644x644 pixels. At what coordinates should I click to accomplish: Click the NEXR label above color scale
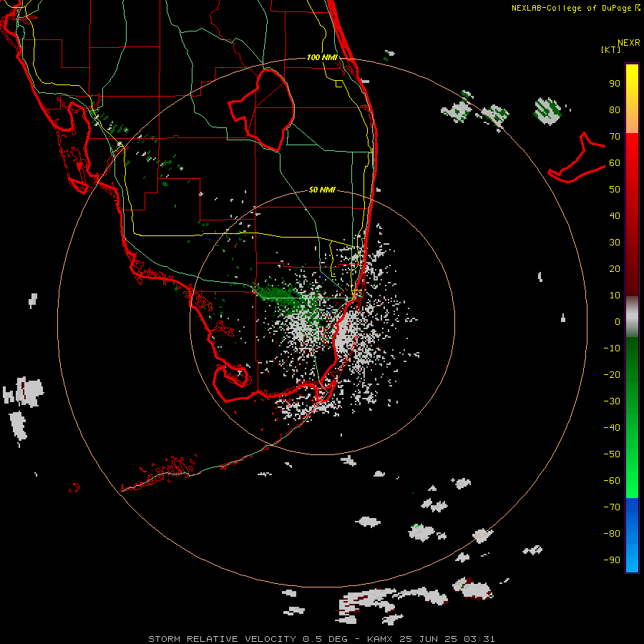629,43
